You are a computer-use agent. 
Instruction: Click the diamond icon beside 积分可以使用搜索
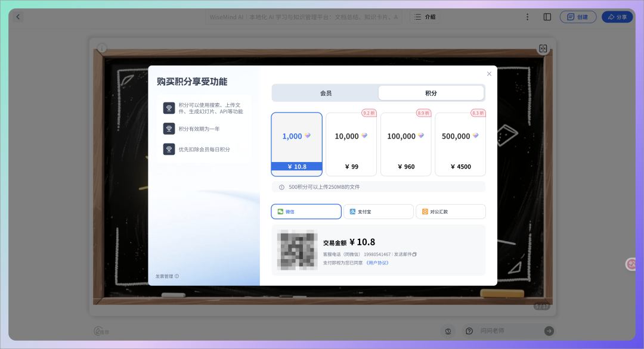(169, 108)
